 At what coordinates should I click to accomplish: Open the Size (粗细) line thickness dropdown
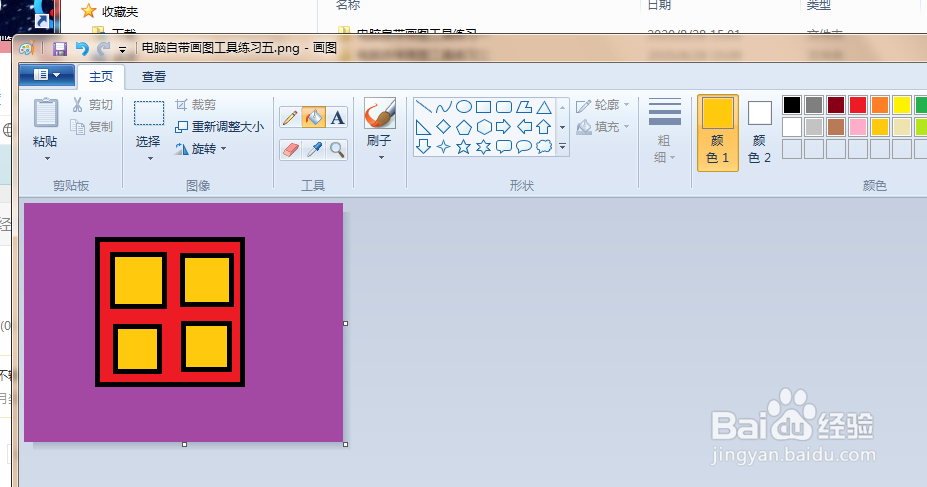coord(665,131)
